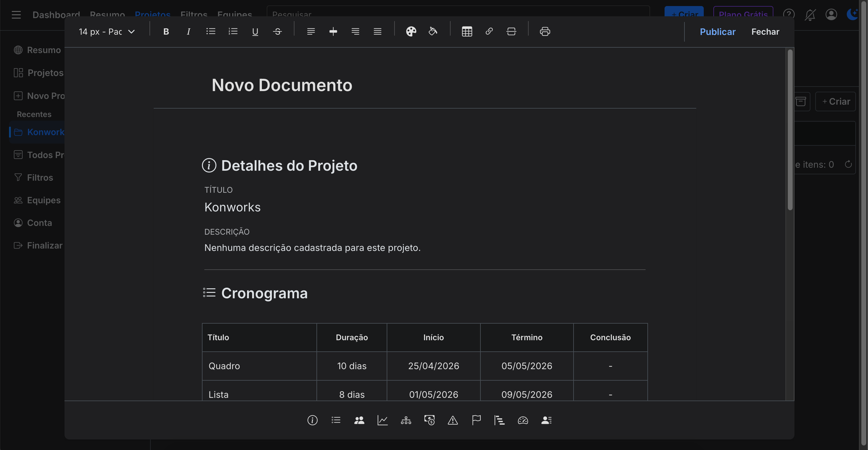Open Resumo in the sidebar
Screen dimensions: 868x450
tap(37, 50)
